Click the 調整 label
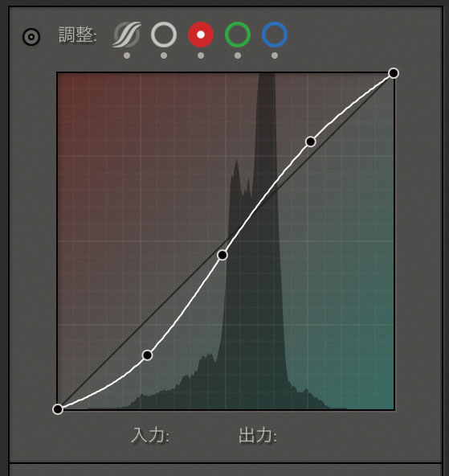This screenshot has height=476, width=449. click(x=78, y=35)
